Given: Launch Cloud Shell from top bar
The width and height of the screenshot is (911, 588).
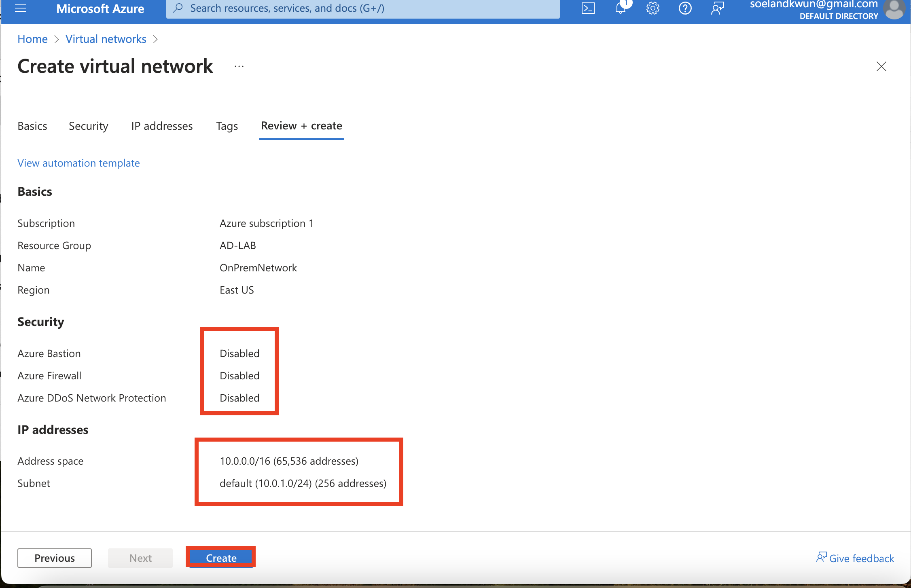Looking at the screenshot, I should click(588, 8).
